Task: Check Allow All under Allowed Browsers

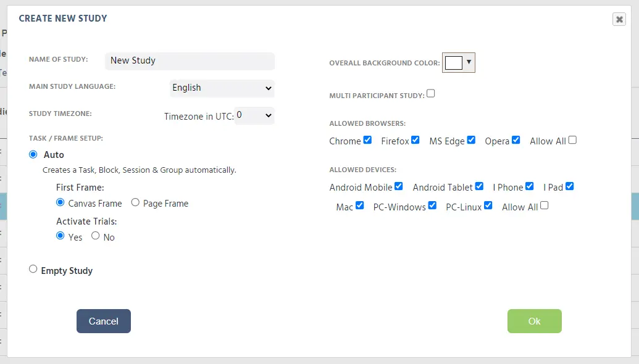Action: pos(572,140)
